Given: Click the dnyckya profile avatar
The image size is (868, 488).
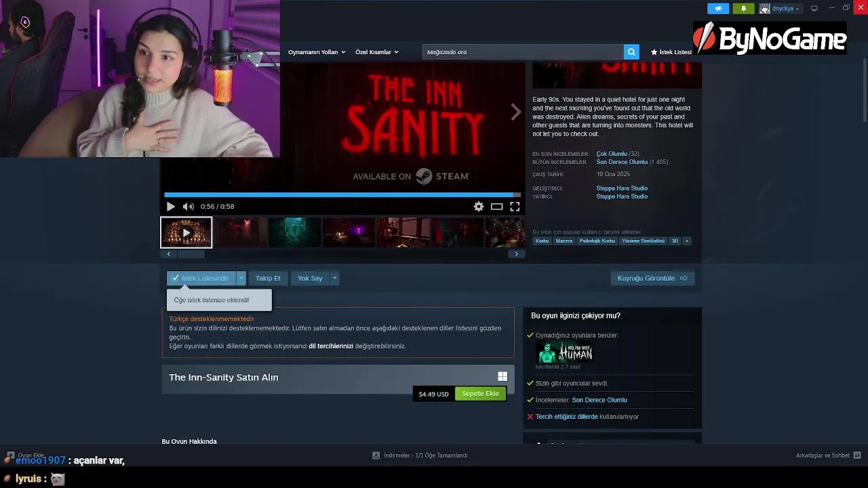Looking at the screenshot, I should [x=764, y=9].
